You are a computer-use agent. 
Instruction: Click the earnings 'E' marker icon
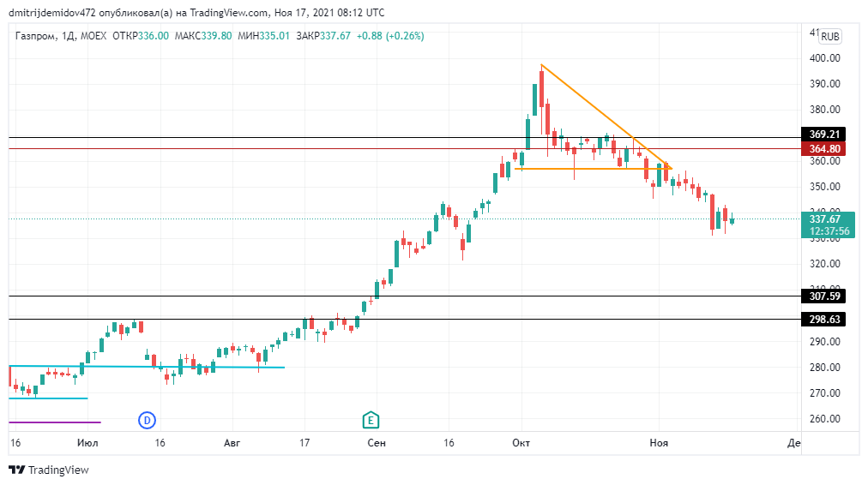pyautogui.click(x=371, y=420)
